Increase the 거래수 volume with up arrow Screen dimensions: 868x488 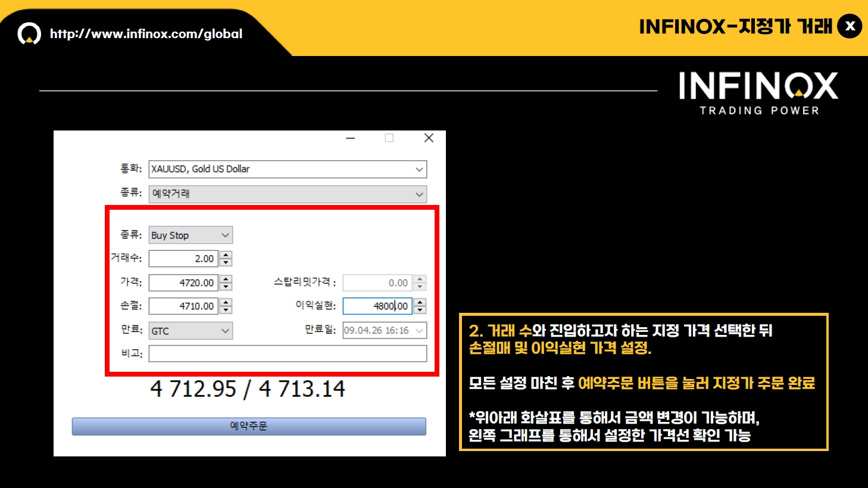click(226, 255)
